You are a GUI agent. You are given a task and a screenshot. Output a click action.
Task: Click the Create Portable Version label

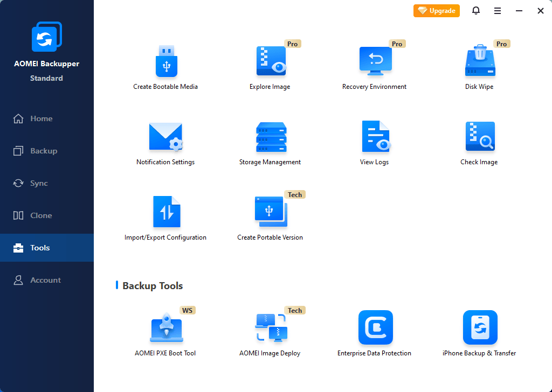tap(270, 237)
